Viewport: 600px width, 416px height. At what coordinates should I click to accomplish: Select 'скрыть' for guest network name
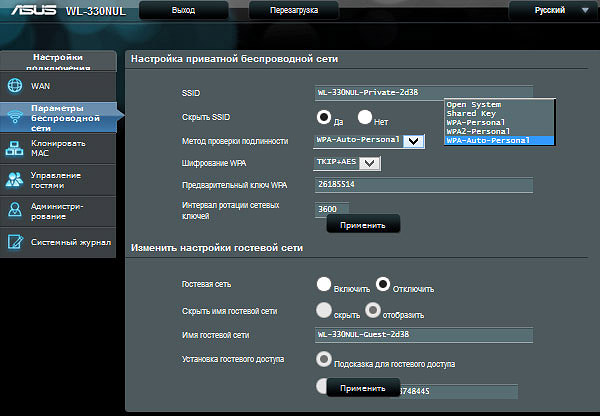tap(324, 310)
